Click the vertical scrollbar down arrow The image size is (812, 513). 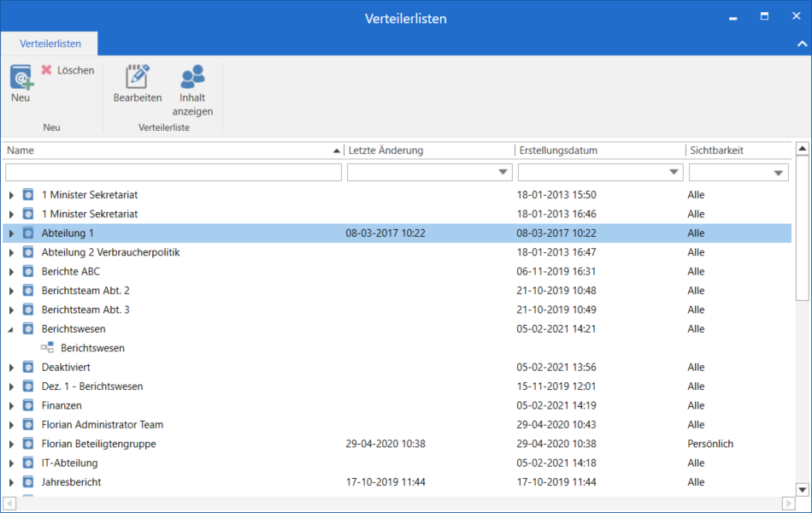(802, 489)
